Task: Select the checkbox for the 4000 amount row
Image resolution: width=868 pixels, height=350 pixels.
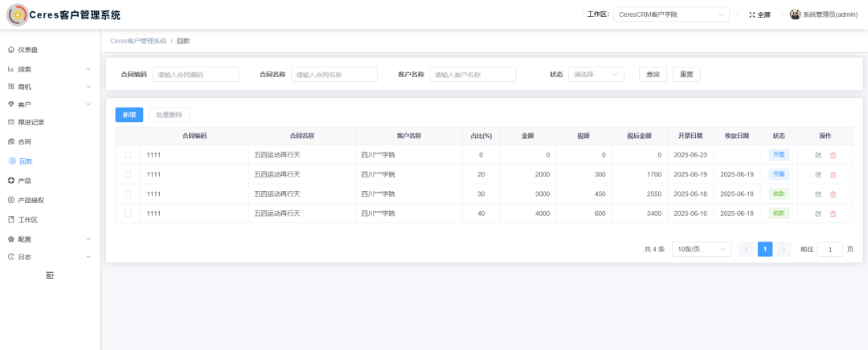Action: pyautogui.click(x=128, y=214)
